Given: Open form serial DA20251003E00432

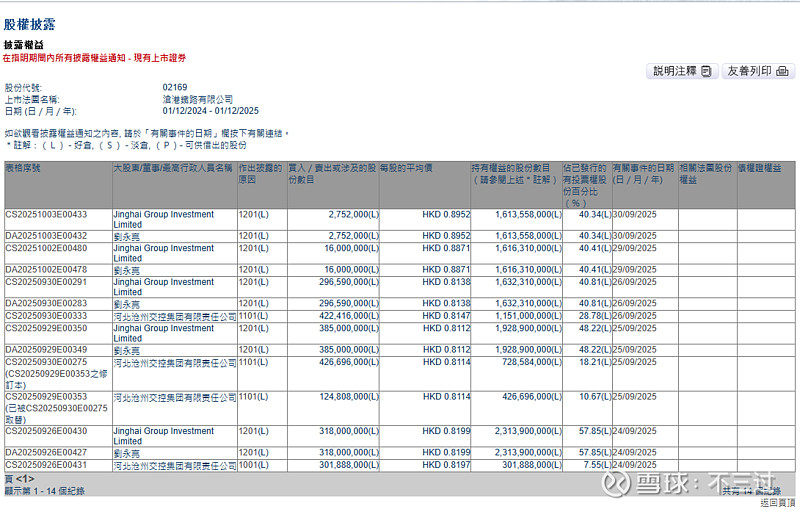Looking at the screenshot, I should [46, 236].
